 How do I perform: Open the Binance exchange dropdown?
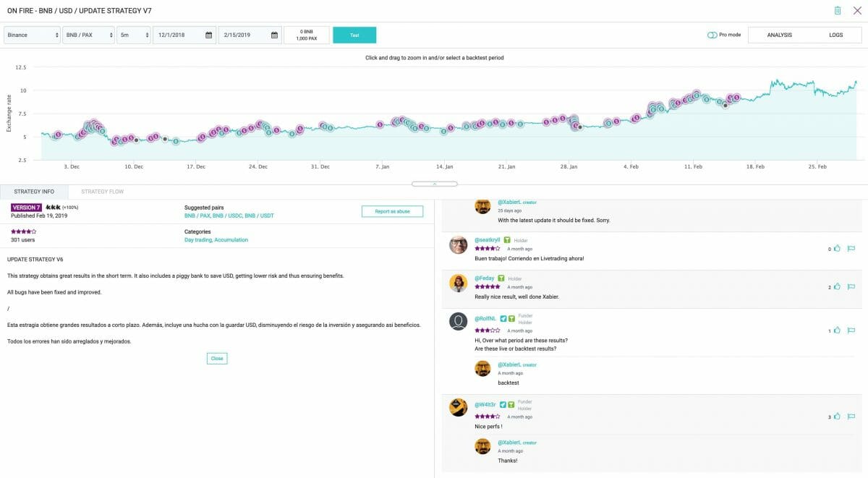coord(32,35)
